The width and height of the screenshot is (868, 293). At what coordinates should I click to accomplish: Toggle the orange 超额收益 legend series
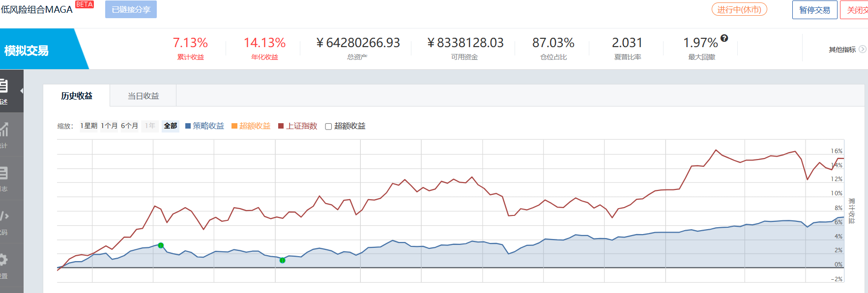(251, 126)
